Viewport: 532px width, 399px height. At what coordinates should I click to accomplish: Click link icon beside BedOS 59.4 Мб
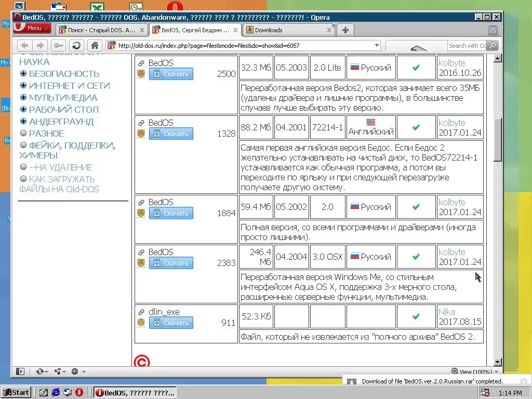tap(141, 203)
